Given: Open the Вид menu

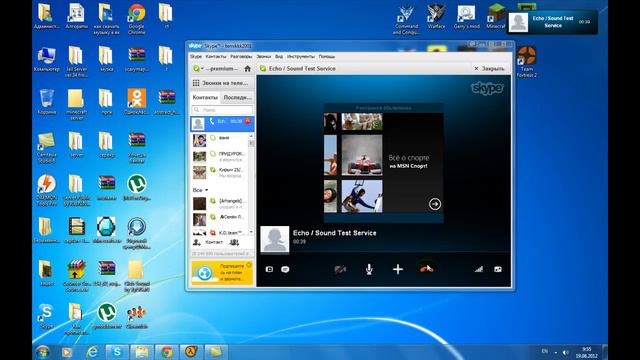Looking at the screenshot, I should [x=279, y=56].
